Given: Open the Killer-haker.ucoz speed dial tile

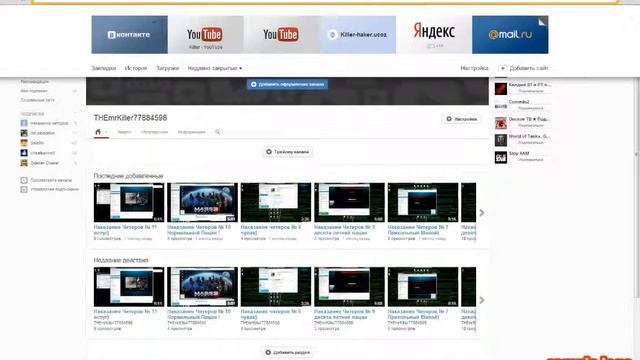Looking at the screenshot, I should click(358, 35).
